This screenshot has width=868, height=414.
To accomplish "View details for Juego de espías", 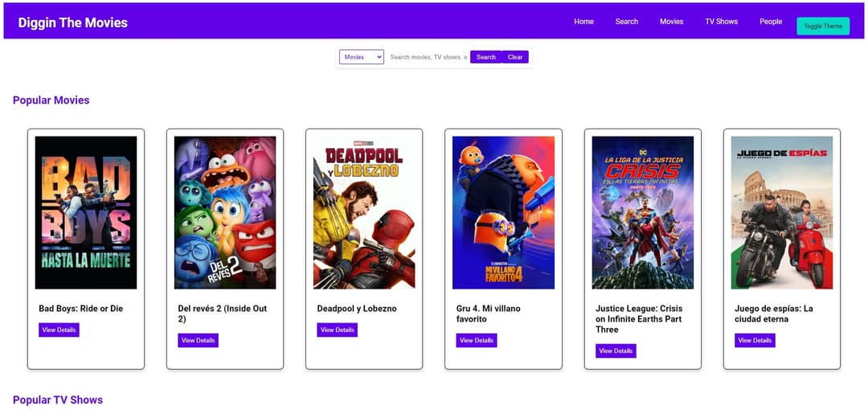I will [755, 340].
